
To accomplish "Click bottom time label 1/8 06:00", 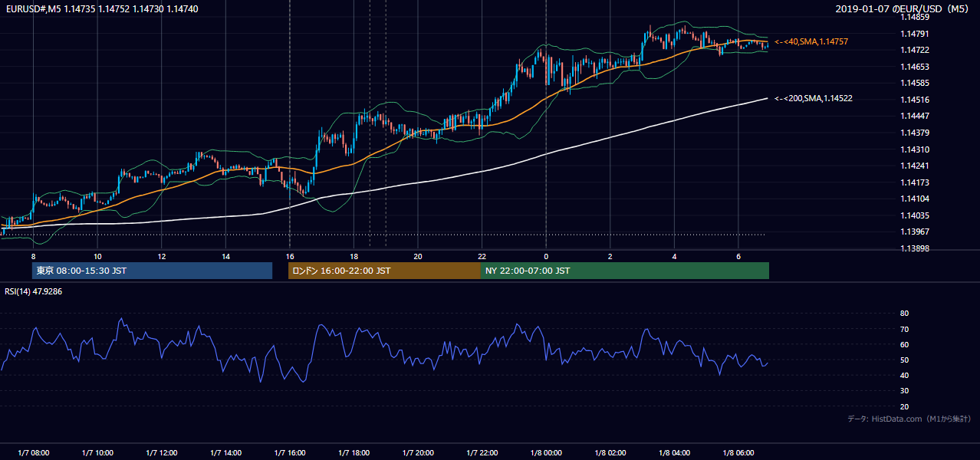I will click(x=738, y=453).
